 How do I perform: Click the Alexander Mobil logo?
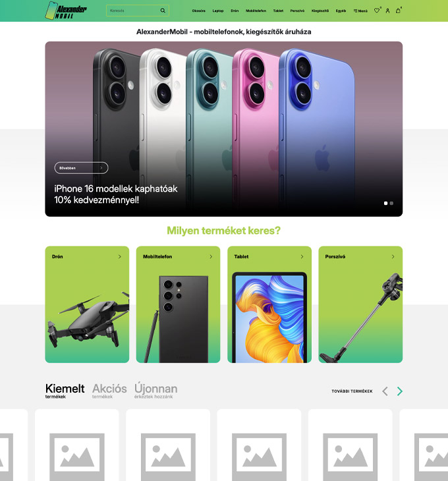[x=66, y=11]
